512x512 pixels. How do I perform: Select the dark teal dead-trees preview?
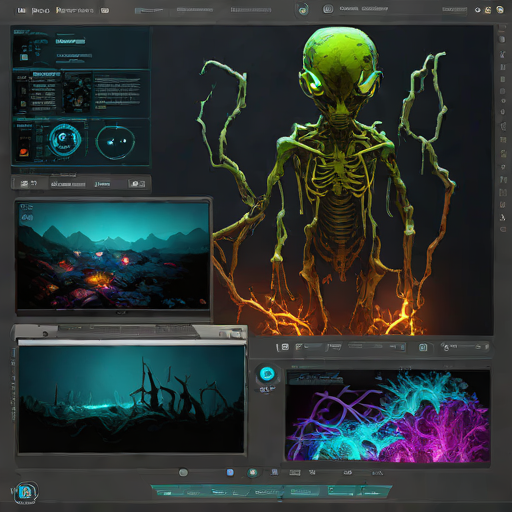tap(131, 399)
